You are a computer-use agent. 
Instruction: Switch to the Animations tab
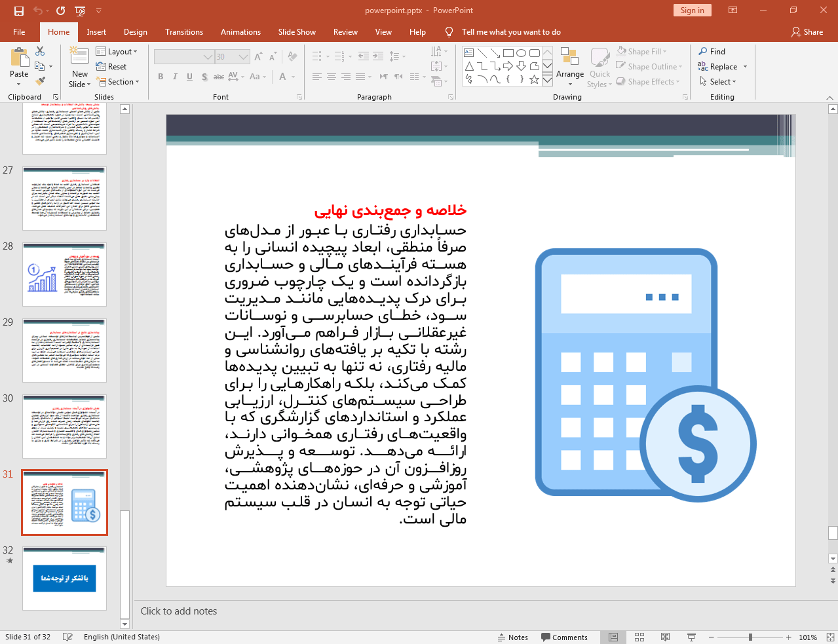tap(240, 32)
